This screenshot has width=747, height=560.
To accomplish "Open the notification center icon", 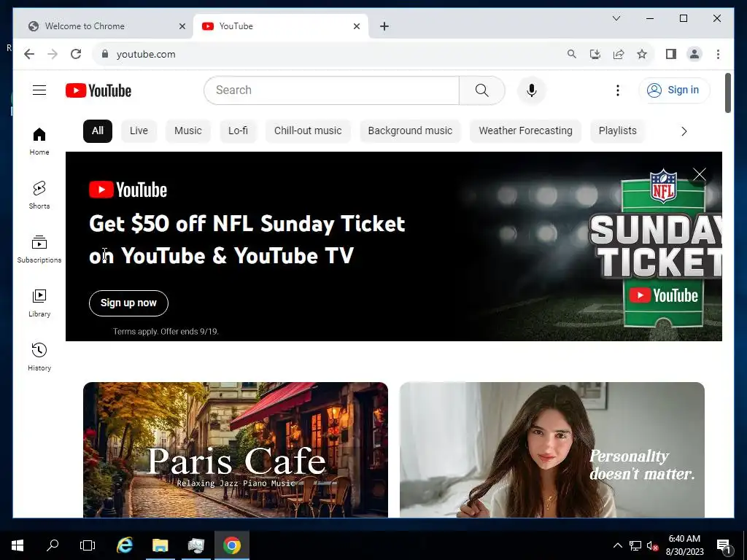I will 724,547.
